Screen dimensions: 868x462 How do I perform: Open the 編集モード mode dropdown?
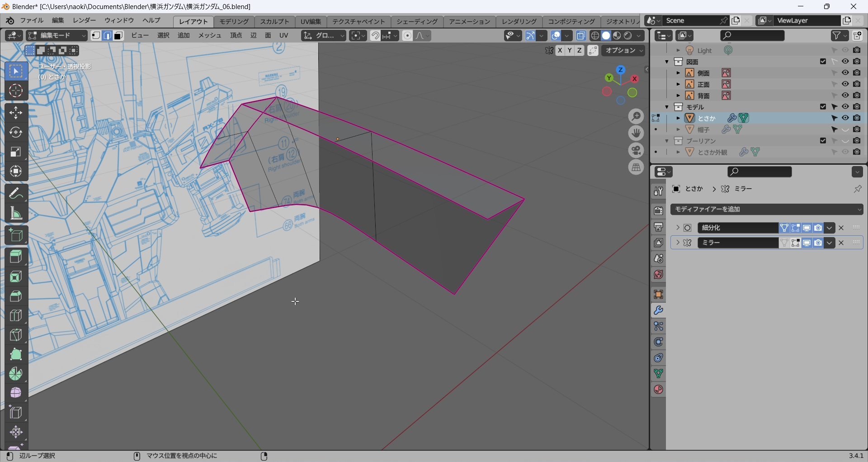tap(57, 36)
